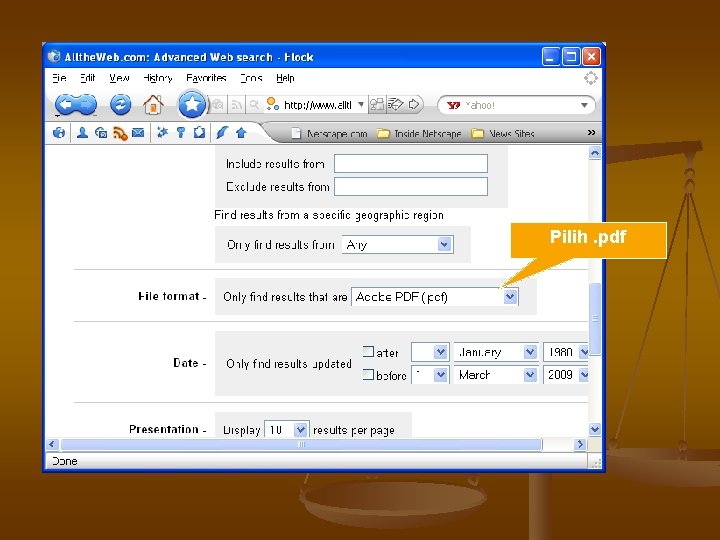Click the vertical scrollbar up arrow
The image size is (720, 540).
[x=595, y=152]
